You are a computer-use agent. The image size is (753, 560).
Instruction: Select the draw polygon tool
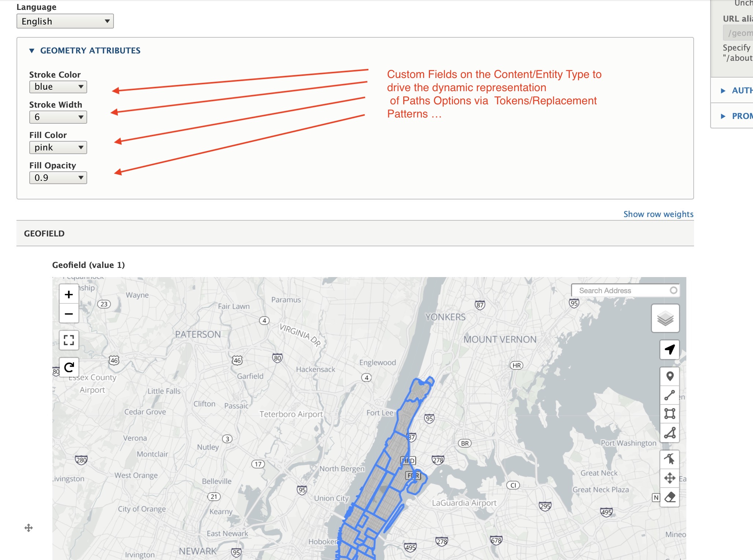pos(669,433)
